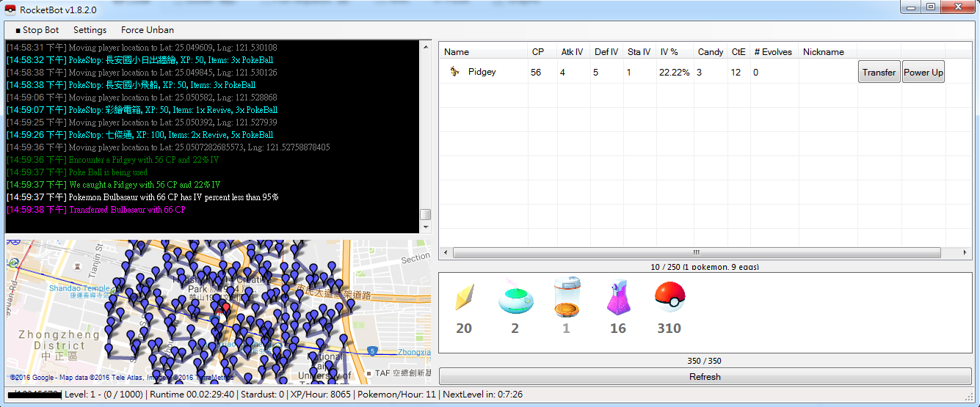Image resolution: width=980 pixels, height=407 pixels.
Task: Transfer the Pidgey
Action: (879, 72)
